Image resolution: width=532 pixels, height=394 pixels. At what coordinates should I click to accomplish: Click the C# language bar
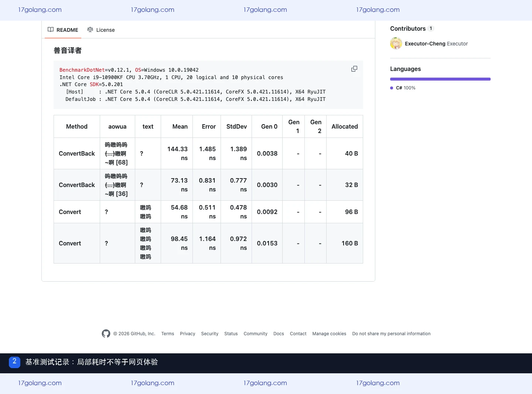tap(440, 79)
